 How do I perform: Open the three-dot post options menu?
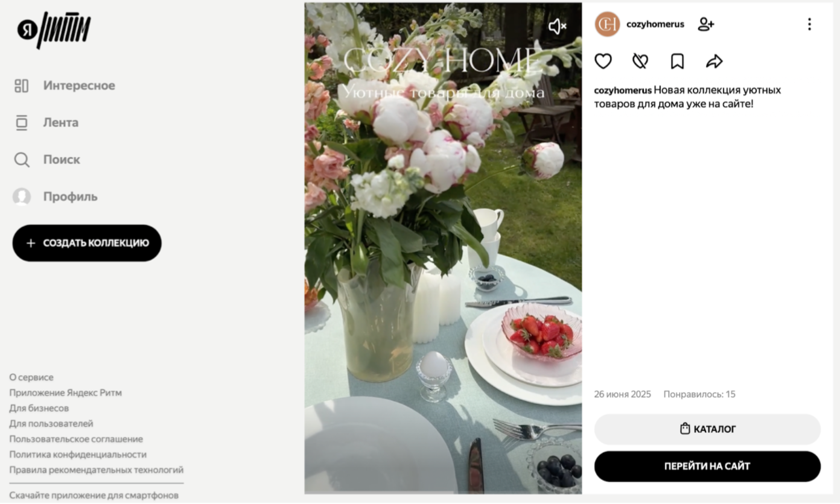point(809,24)
